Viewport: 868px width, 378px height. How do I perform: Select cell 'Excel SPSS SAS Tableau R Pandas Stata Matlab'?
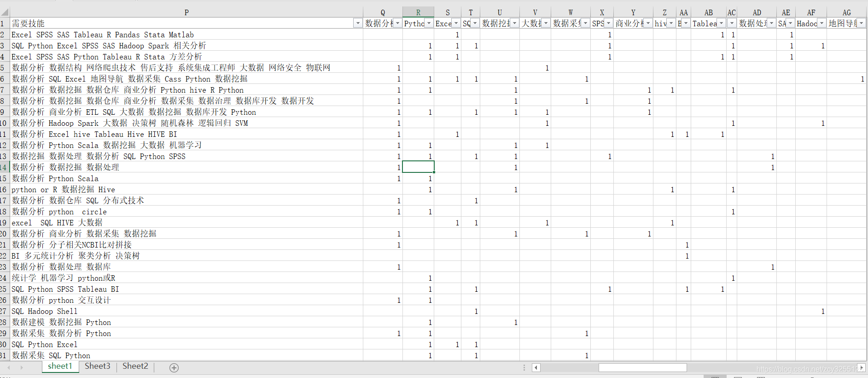[x=186, y=35]
